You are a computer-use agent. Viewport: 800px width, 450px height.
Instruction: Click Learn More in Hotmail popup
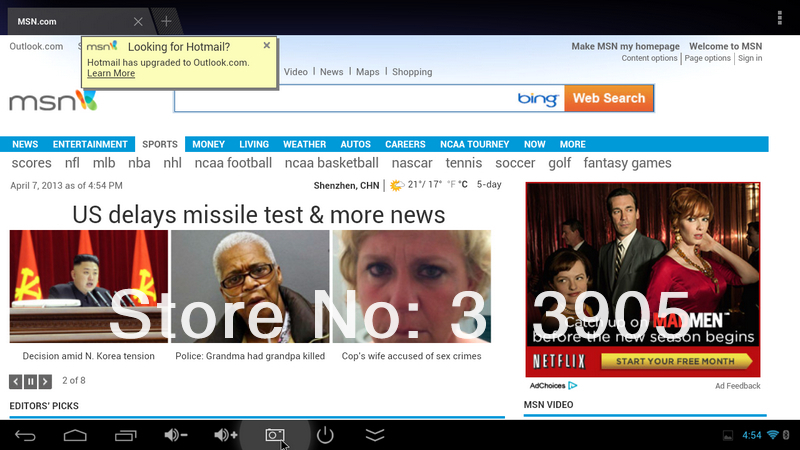(x=111, y=73)
